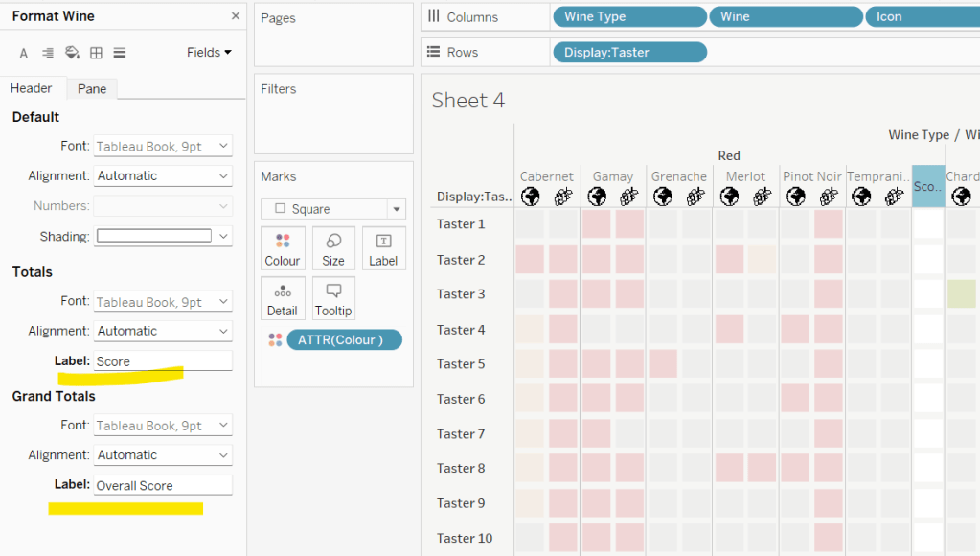Expand the Fields dropdown menu
Screen dimensions: 980x556
pos(209,53)
